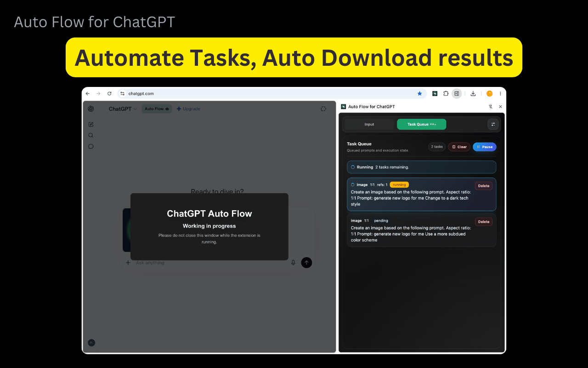The image size is (588, 368).
Task: Open the Auto Flow extension toolbar icon
Action: 435,93
